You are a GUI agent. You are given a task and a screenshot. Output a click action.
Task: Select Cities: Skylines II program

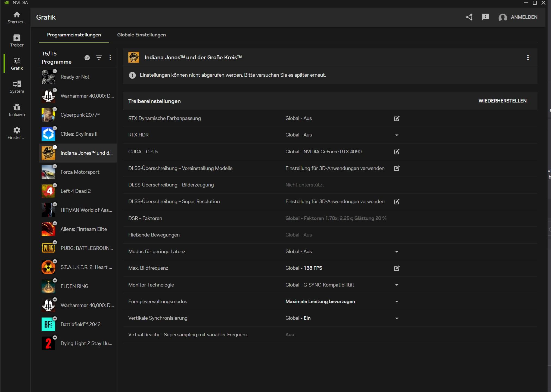pos(78,134)
